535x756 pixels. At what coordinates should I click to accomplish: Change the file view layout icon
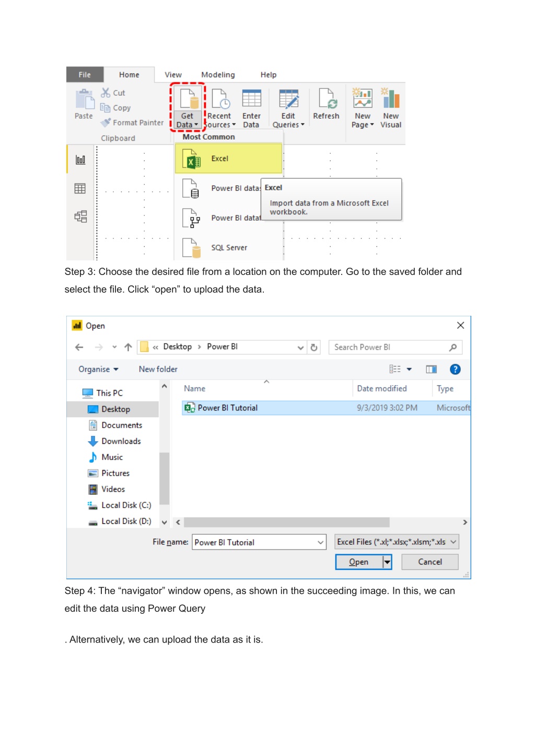[x=395, y=369]
